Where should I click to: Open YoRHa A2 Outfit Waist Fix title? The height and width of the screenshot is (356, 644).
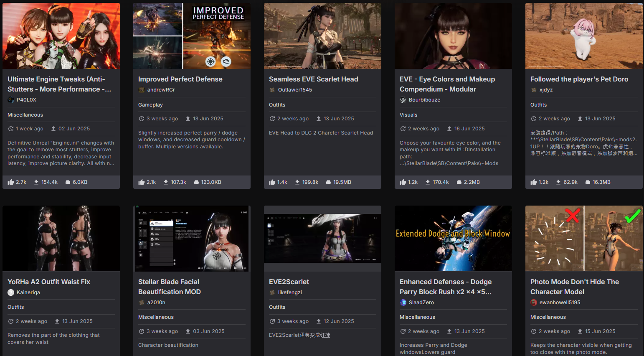pos(49,282)
